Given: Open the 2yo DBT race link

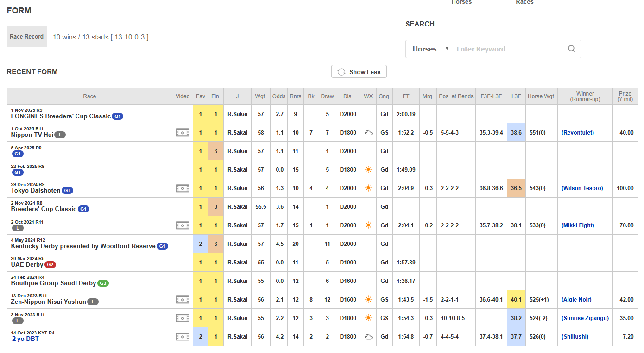Looking at the screenshot, I should pyautogui.click(x=25, y=339).
